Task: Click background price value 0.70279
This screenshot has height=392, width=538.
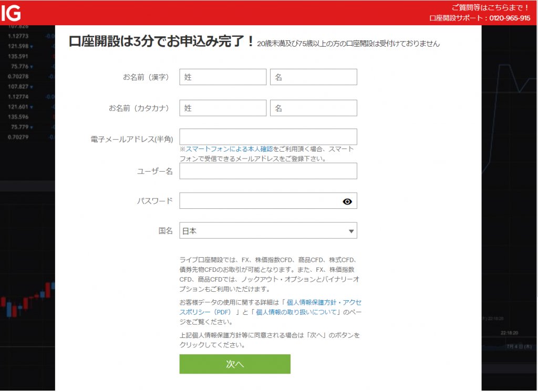Action: click(x=18, y=137)
